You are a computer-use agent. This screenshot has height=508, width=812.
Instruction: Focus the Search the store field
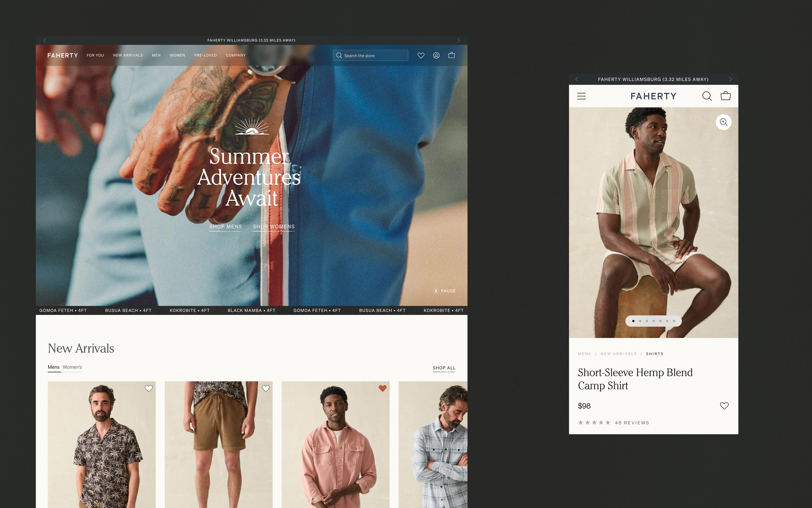pyautogui.click(x=370, y=55)
